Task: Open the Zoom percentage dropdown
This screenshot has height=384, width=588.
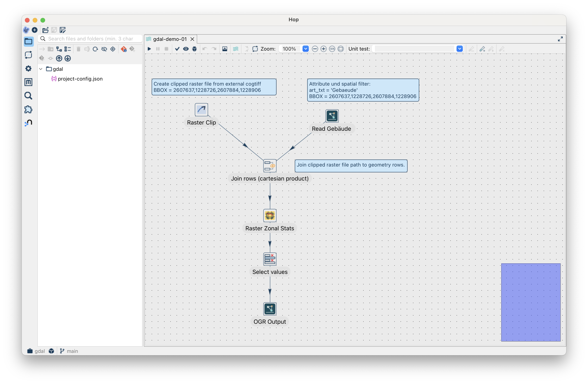Action: [x=305, y=49]
